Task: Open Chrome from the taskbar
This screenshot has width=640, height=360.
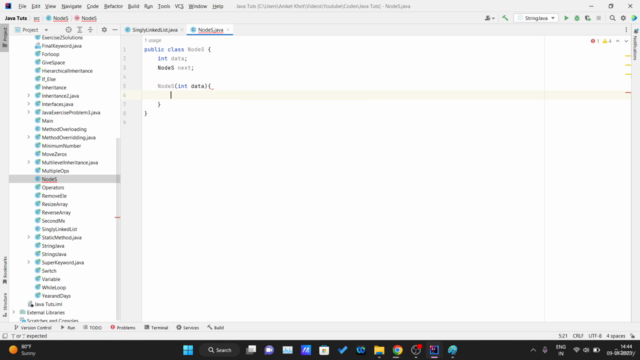Action: [397, 350]
